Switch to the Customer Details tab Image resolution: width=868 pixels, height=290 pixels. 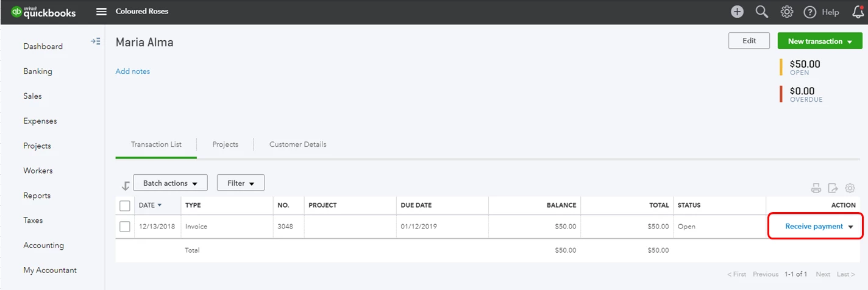click(x=298, y=144)
